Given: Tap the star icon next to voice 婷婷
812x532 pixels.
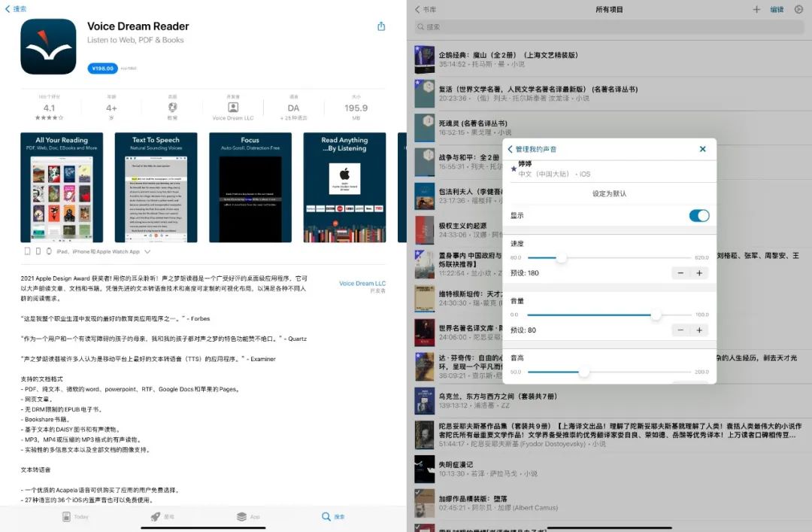Looking at the screenshot, I should [x=514, y=168].
